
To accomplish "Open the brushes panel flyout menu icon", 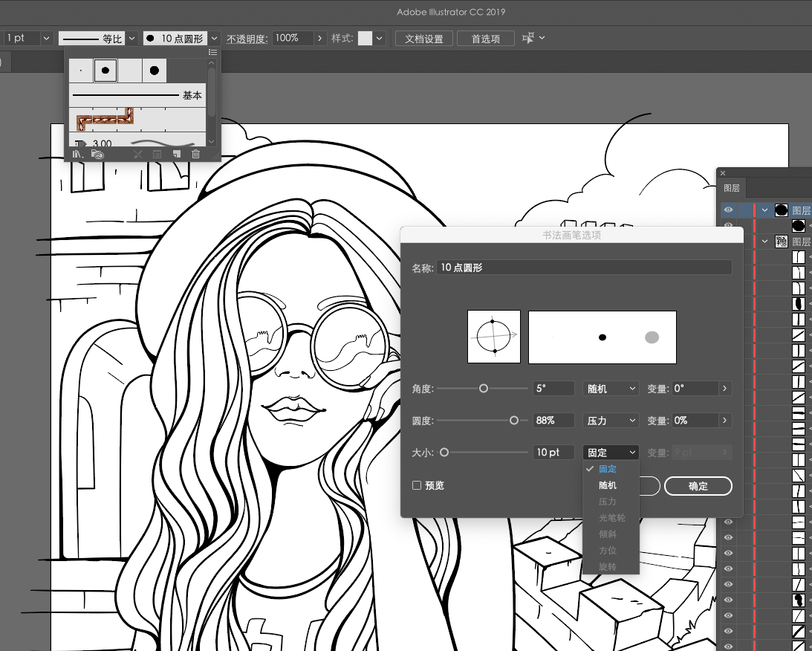I will 212,52.
